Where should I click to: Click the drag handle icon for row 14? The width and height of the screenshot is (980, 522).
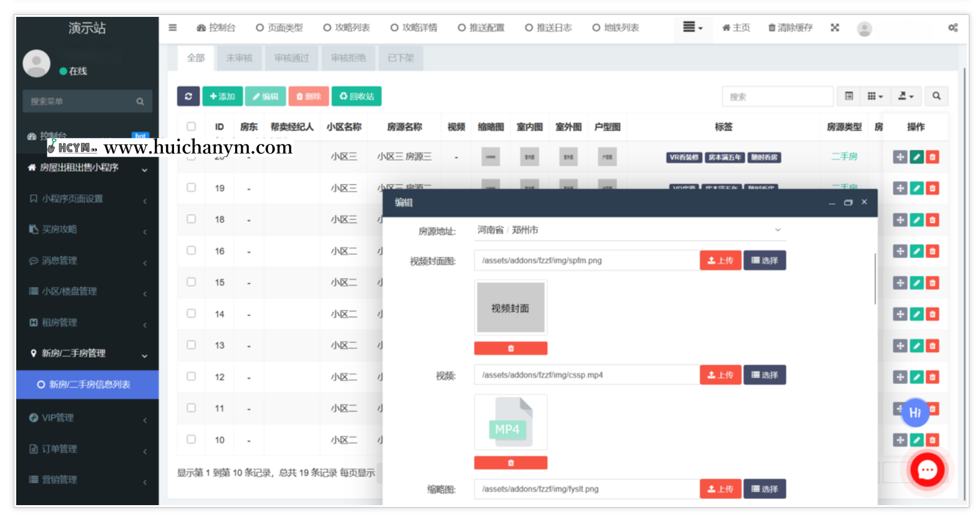(900, 314)
